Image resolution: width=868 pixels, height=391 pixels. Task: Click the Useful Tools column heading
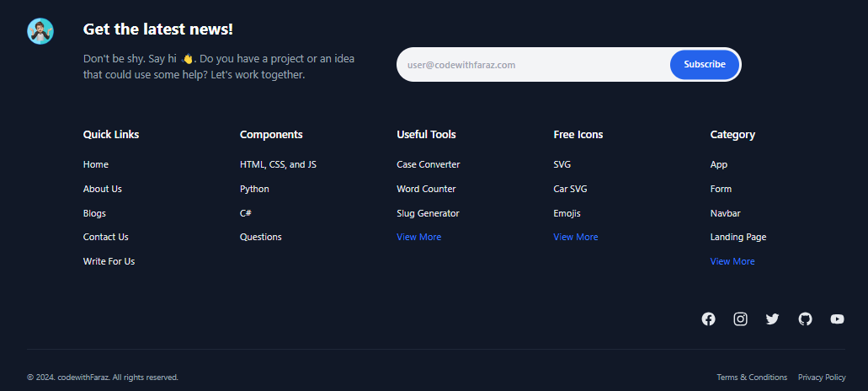(426, 135)
